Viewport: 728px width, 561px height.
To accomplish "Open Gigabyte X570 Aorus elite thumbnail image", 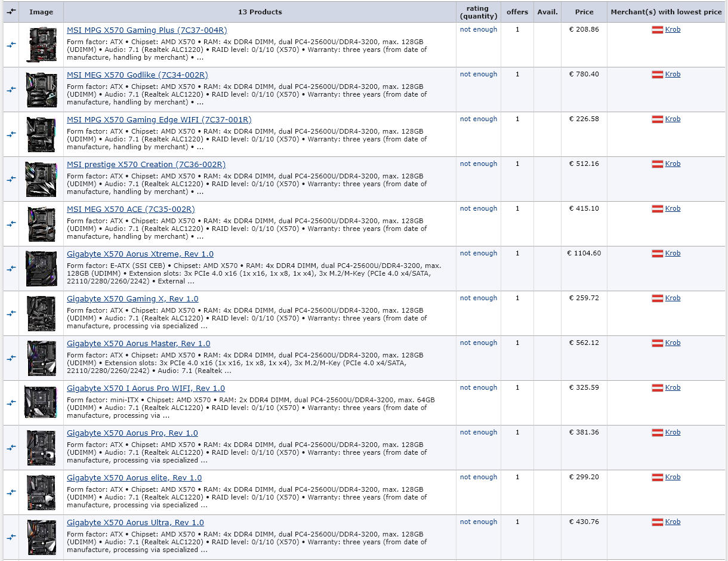I will tap(41, 492).
